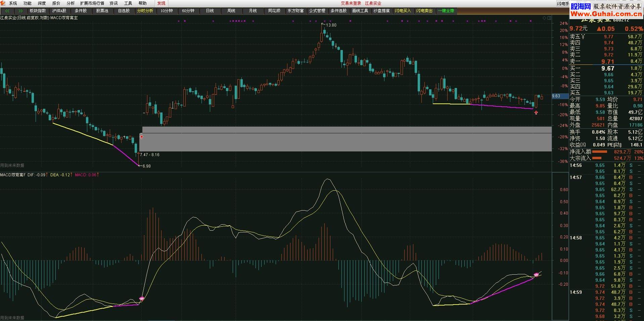The image size is (644, 321).
Task: Switch chart to 10分钟 period
Action: tap(167, 11)
